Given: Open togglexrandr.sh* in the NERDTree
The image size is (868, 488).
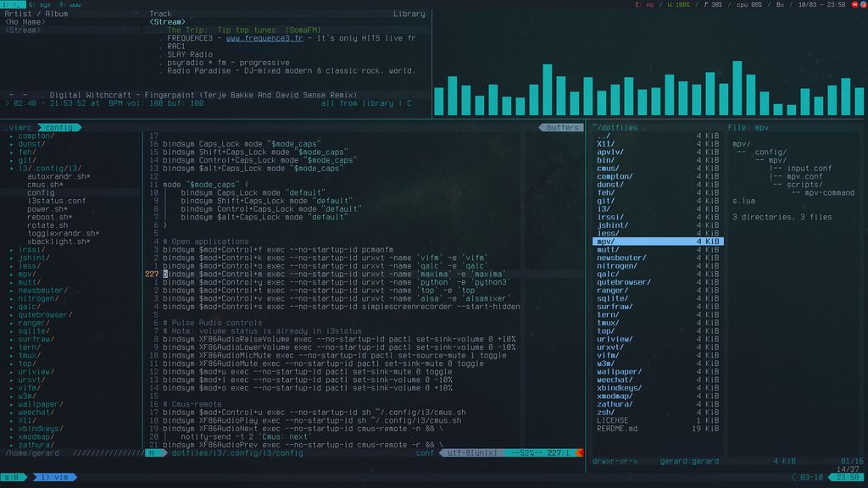Looking at the screenshot, I should pyautogui.click(x=63, y=234).
